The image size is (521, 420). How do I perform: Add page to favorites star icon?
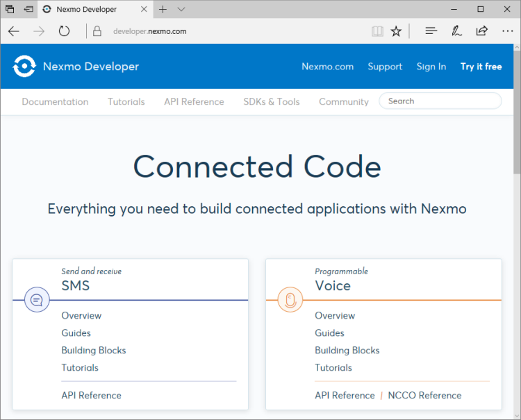coord(396,31)
